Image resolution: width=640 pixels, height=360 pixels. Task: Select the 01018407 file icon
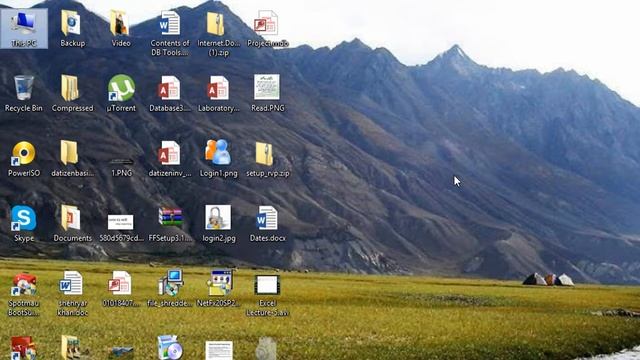coord(121,289)
